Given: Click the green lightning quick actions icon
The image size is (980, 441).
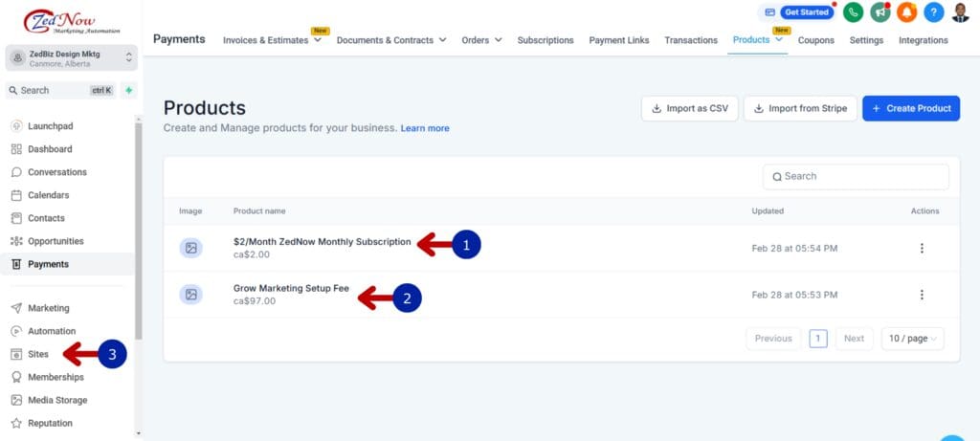Looking at the screenshot, I should [129, 90].
